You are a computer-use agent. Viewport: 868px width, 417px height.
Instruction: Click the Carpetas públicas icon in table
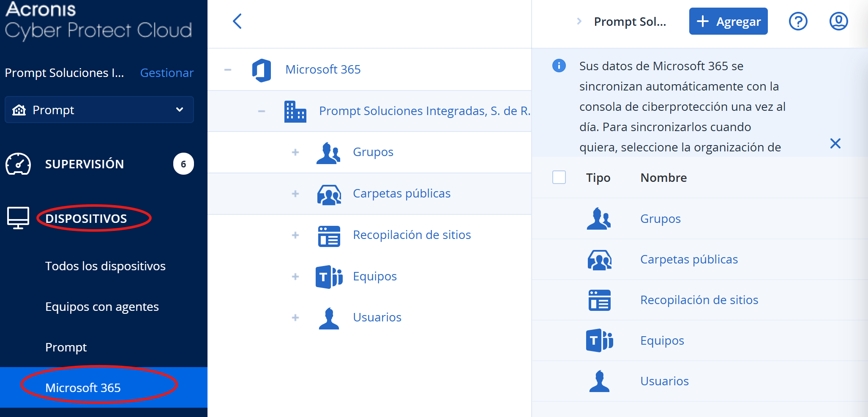point(599,260)
